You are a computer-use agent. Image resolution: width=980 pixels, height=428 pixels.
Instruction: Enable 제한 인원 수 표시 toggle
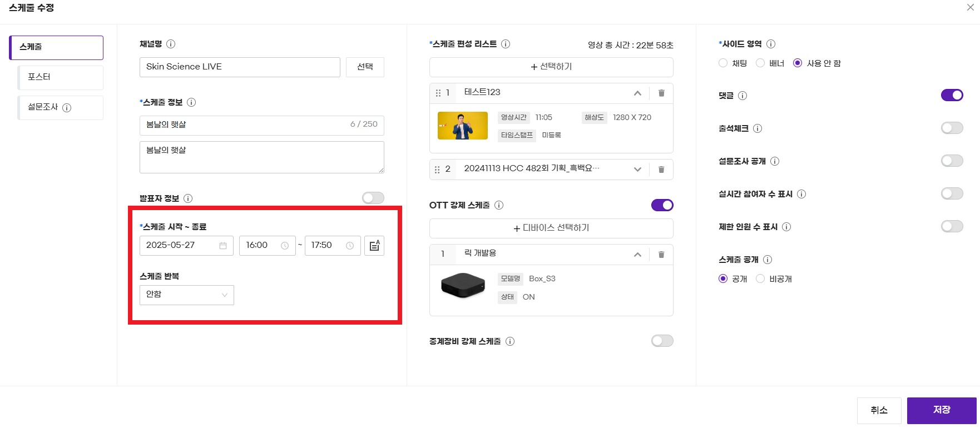[x=952, y=226]
